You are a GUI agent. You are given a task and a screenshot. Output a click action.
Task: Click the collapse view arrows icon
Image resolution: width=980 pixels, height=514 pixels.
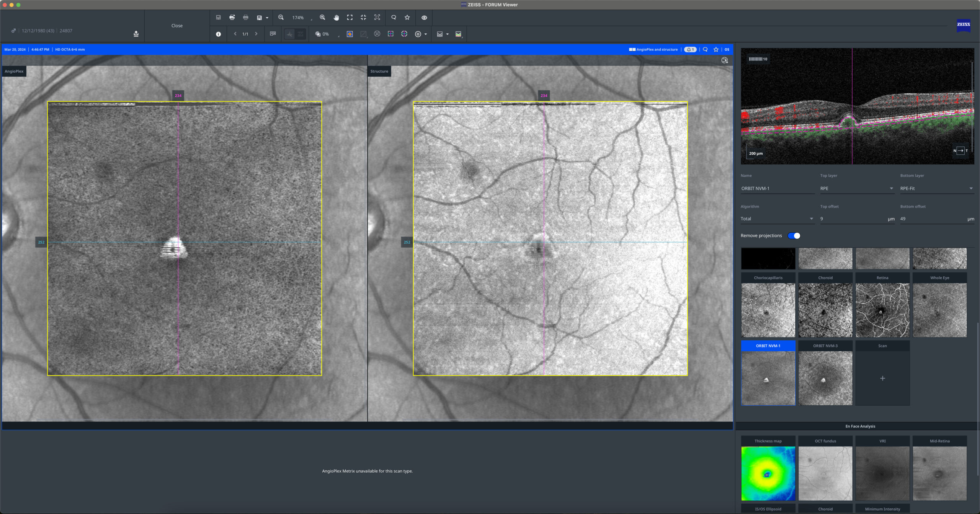pos(363,18)
